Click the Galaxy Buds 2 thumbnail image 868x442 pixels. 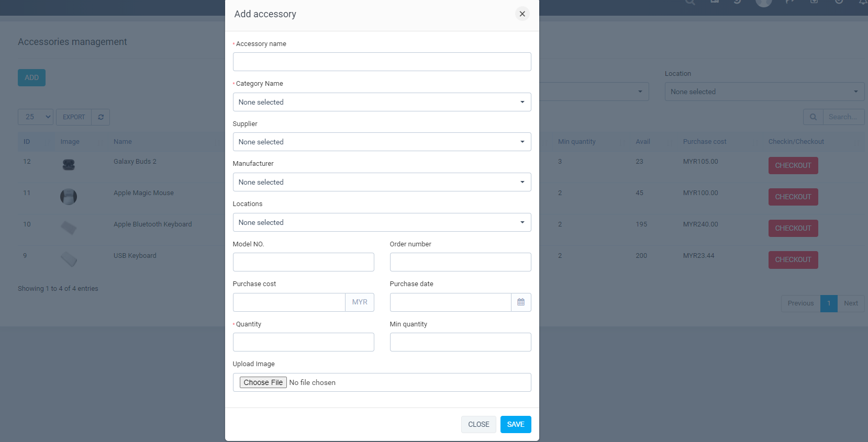[x=69, y=165]
